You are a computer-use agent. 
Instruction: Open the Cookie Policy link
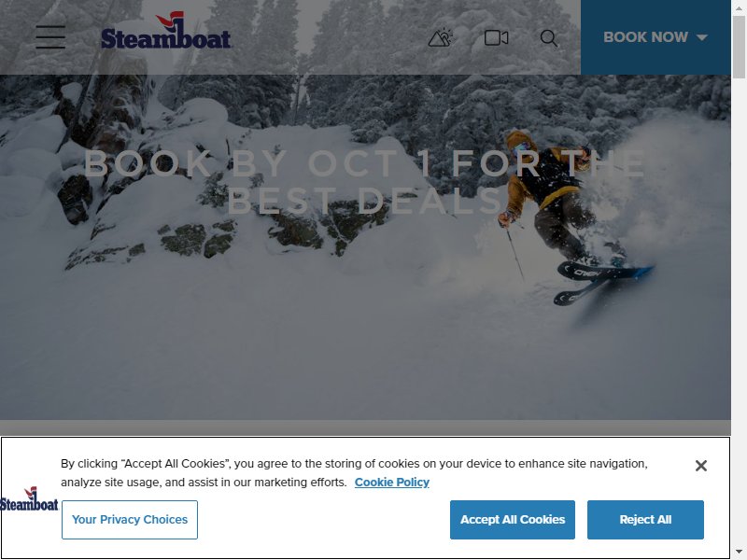pos(391,483)
